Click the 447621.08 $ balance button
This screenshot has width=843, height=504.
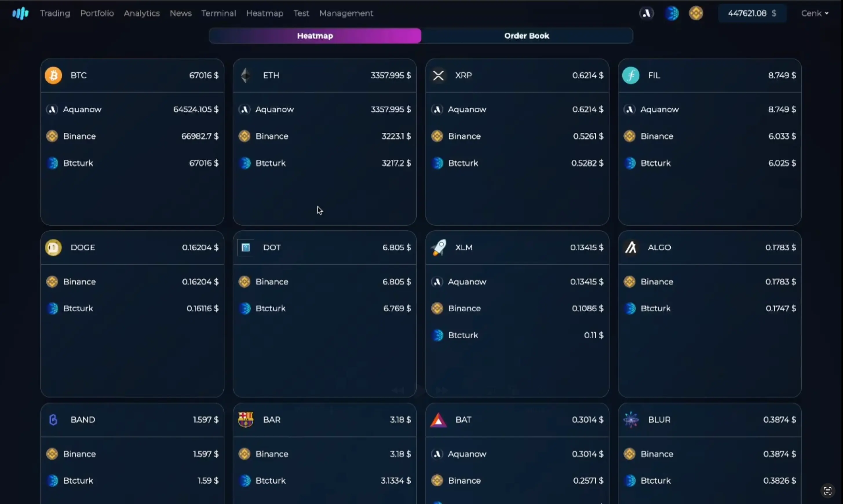click(752, 13)
